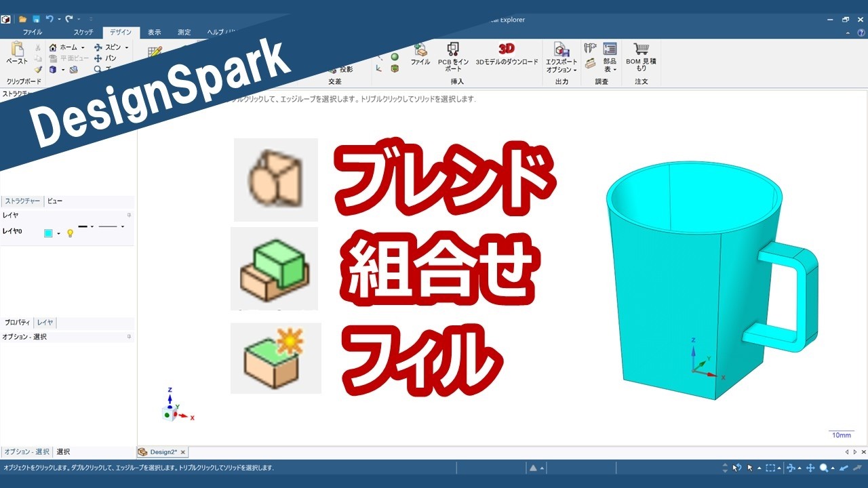Open the Home (ホーム) view dropdown arrow
Viewport: 868px width, 488px height.
tap(83, 47)
